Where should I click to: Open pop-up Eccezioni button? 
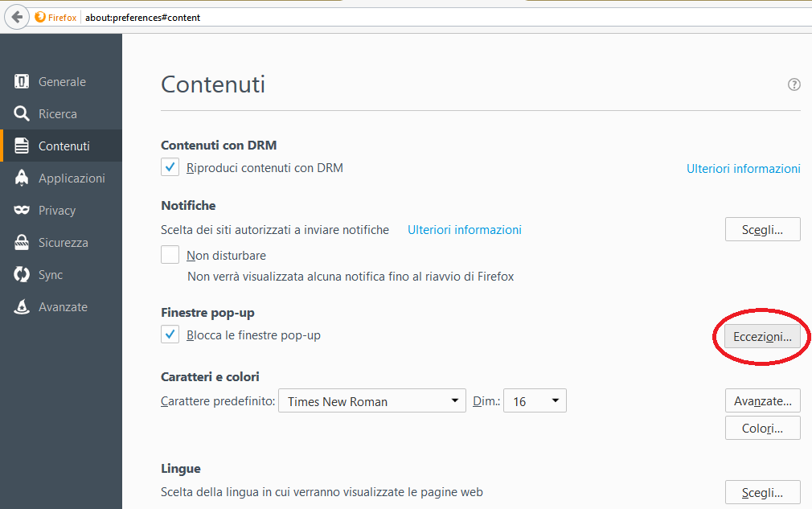click(762, 337)
